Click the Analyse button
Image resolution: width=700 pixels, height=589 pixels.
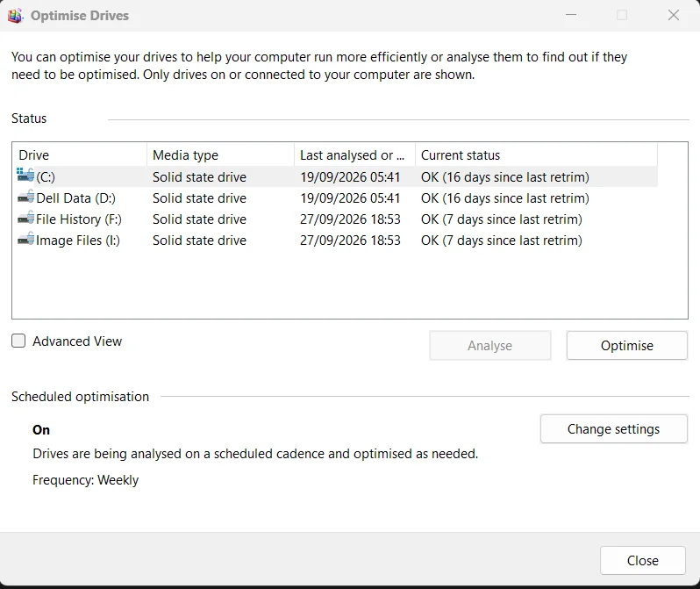click(489, 346)
